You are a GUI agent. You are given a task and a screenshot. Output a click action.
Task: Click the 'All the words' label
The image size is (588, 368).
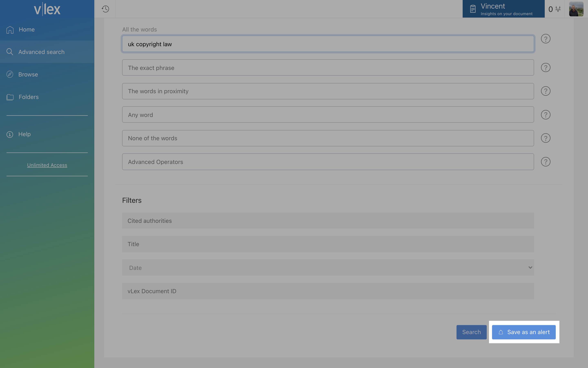tap(139, 29)
